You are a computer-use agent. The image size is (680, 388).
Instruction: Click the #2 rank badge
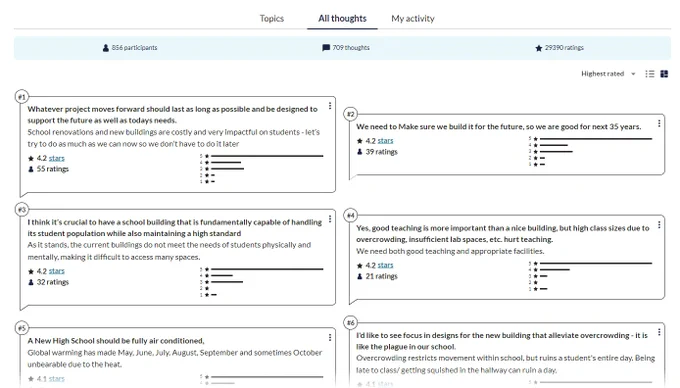pos(350,114)
